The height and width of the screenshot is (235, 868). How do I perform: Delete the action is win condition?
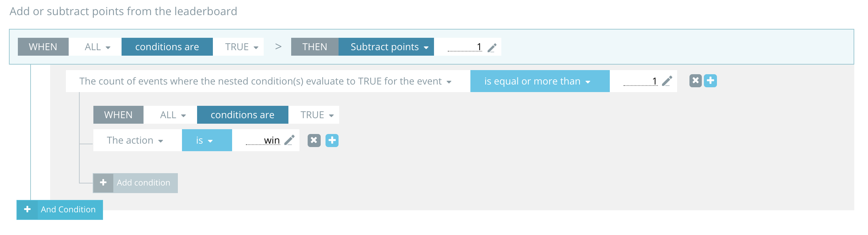(x=314, y=140)
